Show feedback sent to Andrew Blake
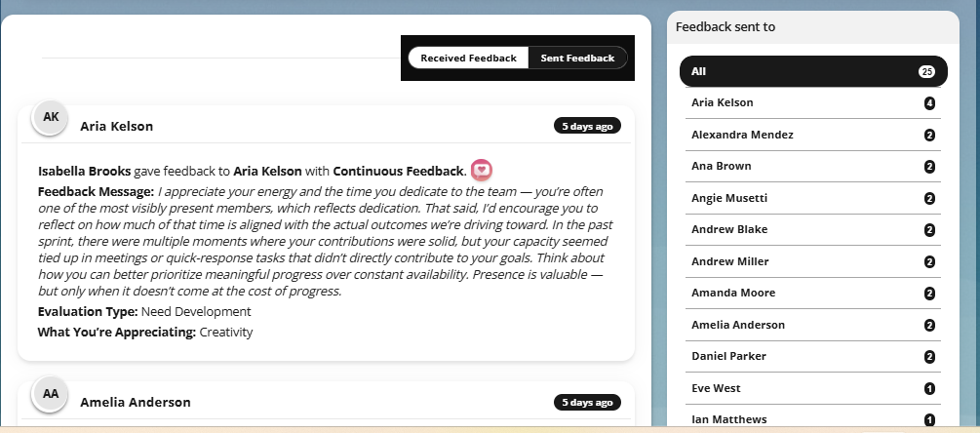Viewport: 980px width, 433px height. click(x=813, y=229)
